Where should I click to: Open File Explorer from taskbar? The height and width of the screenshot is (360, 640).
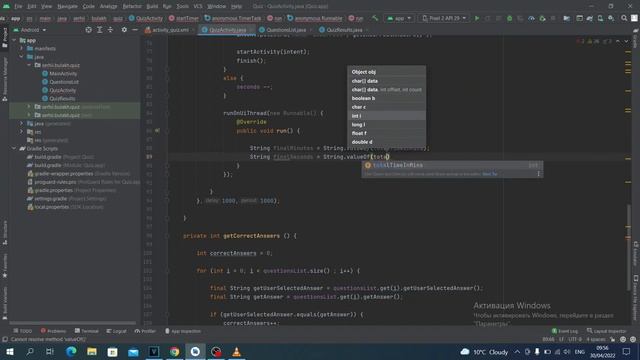pos(92,351)
